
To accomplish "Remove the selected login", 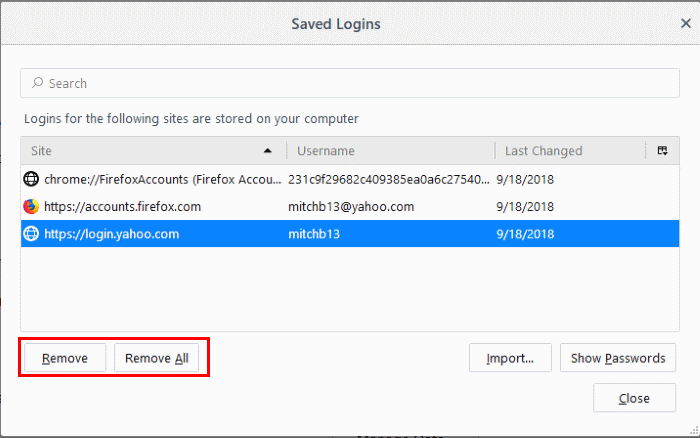I will 65,358.
